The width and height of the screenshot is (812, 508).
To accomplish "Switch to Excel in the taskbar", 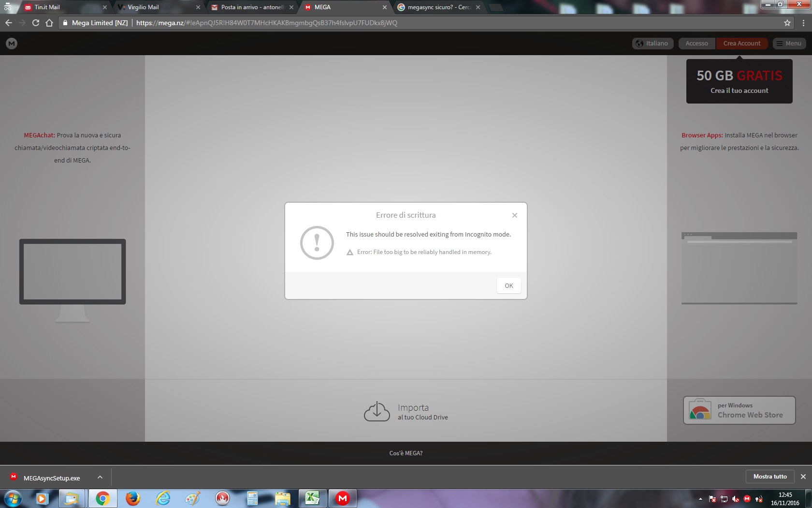I will [312, 498].
